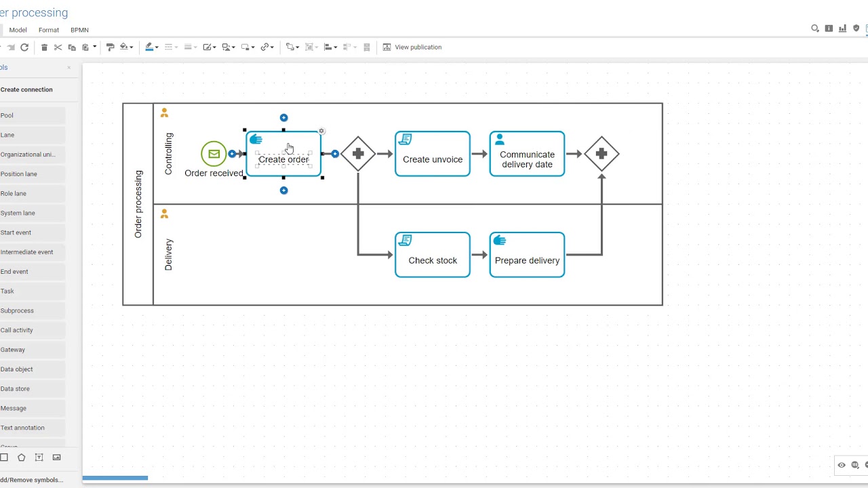Cut selection using the scissors icon

coord(58,47)
